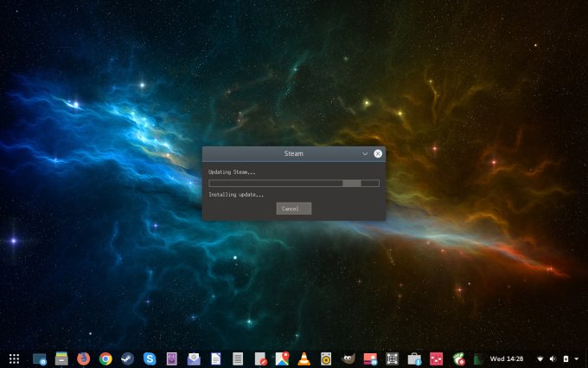The image size is (588, 368).
Task: Launch VLC media player cone icon
Action: [x=304, y=359]
